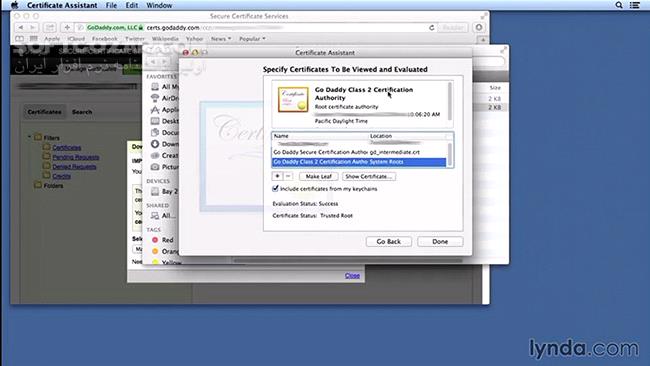Open the Notification Center list icon
The image size is (650, 366).
[x=635, y=5]
